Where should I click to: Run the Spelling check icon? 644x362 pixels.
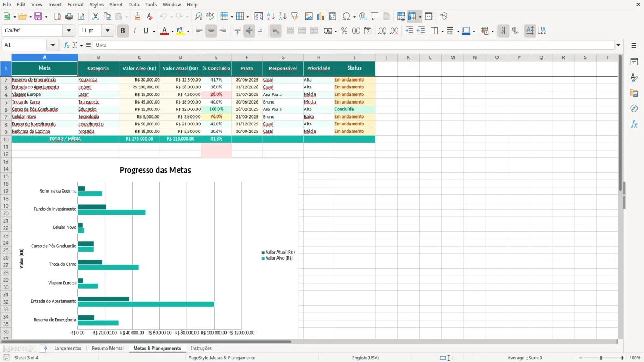pos(210,17)
